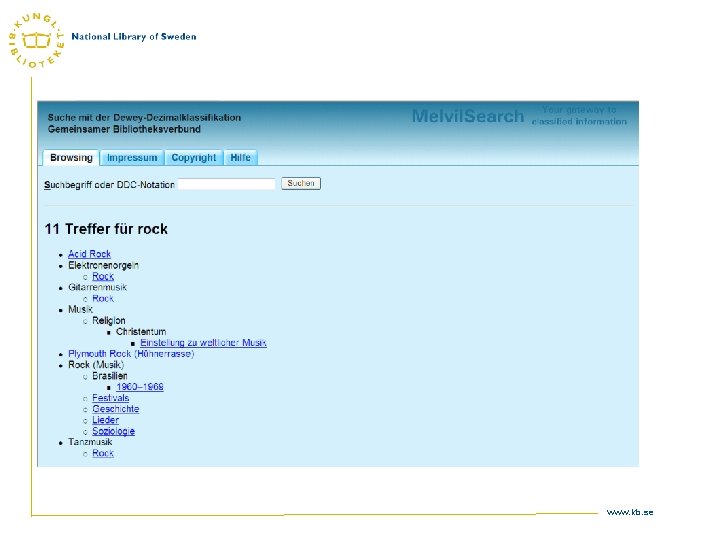The height and width of the screenshot is (540, 720).
Task: Click the Gitarrenmusik list entry
Action: (x=97, y=287)
